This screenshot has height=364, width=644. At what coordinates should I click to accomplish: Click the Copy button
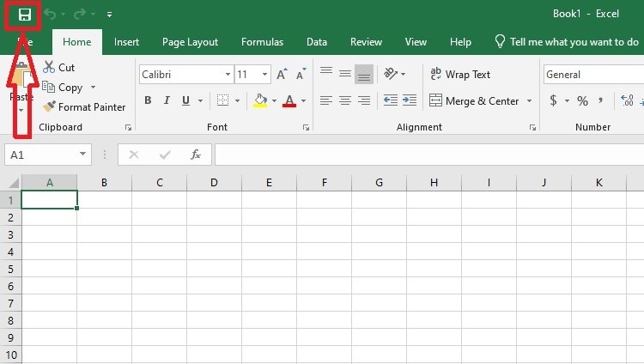63,87
